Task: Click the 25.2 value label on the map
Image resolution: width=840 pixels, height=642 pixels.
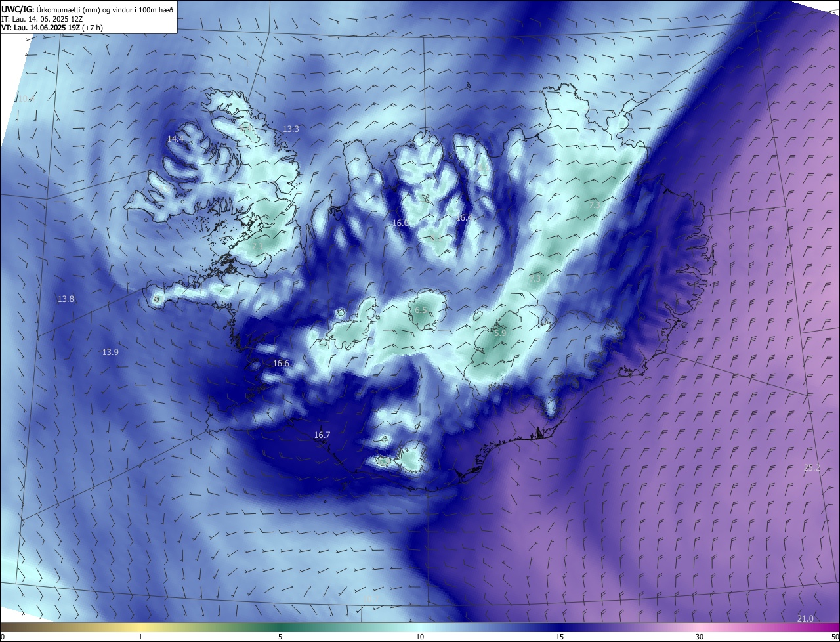Action: click(x=812, y=468)
